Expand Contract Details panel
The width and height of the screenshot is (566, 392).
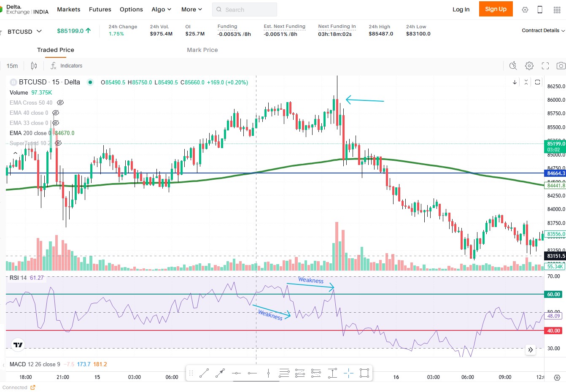point(543,30)
